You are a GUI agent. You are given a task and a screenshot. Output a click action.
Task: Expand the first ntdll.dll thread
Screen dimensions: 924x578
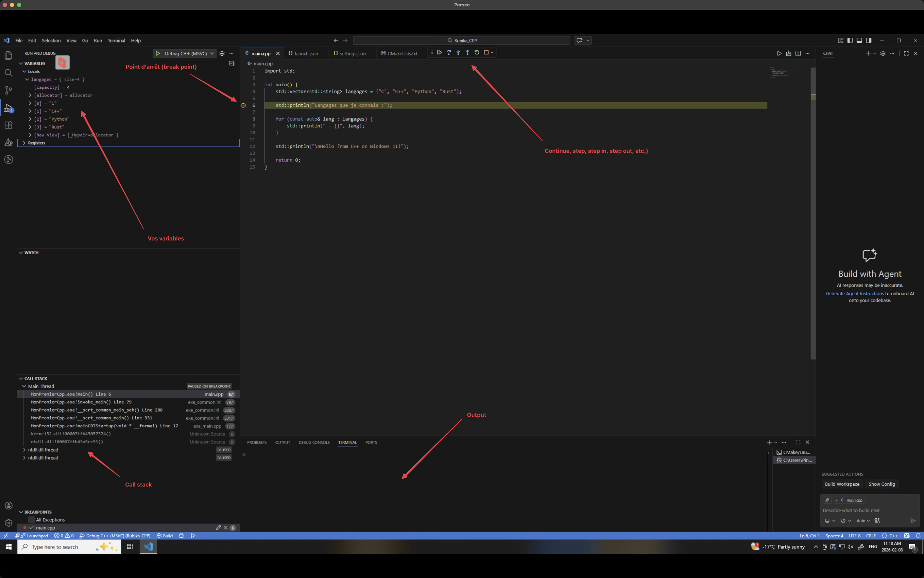pos(24,450)
